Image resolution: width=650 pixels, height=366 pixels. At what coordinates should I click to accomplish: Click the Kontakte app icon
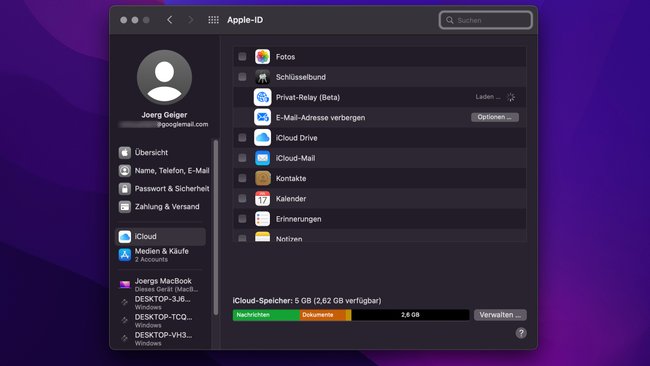click(262, 178)
